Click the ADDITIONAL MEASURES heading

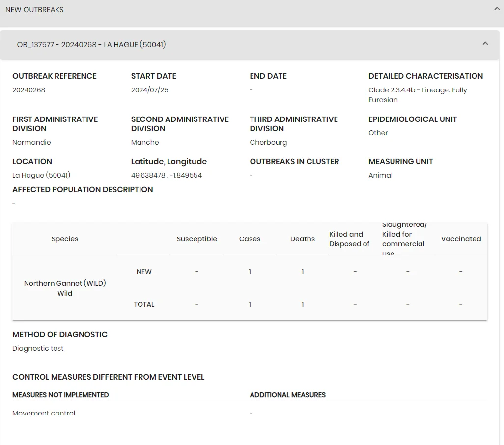[288, 395]
